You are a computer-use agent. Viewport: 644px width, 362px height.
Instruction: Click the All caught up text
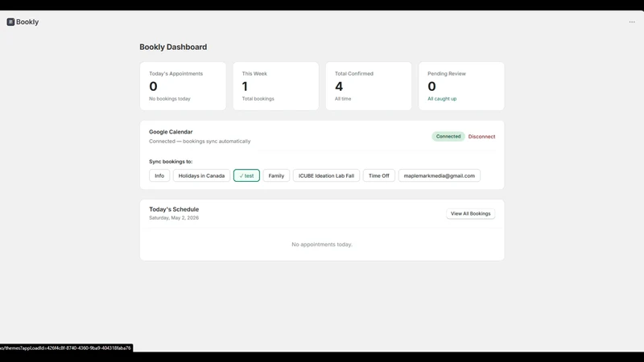442,99
